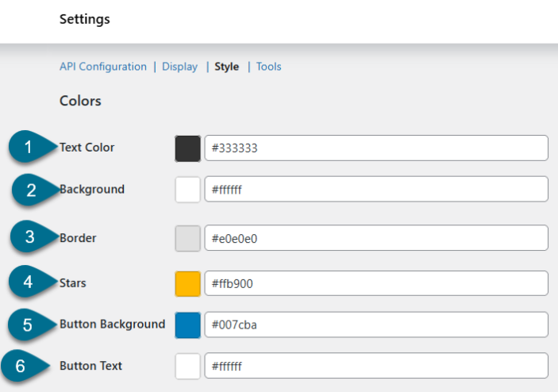Viewport: 558px width, 392px height.
Task: Click callout marker number 3
Action: tap(30, 238)
